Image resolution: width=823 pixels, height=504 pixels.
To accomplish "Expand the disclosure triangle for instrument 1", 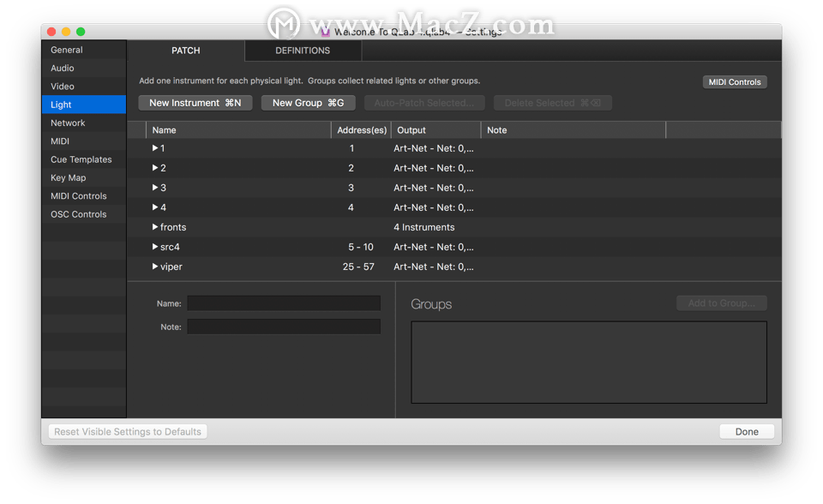I will click(155, 148).
